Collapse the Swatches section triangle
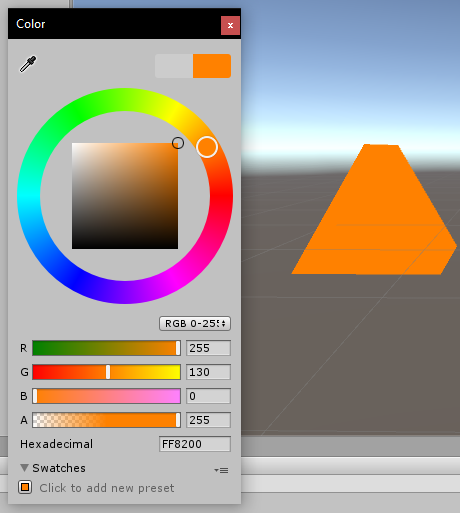Image resolution: width=460 pixels, height=513 pixels. 24,468
